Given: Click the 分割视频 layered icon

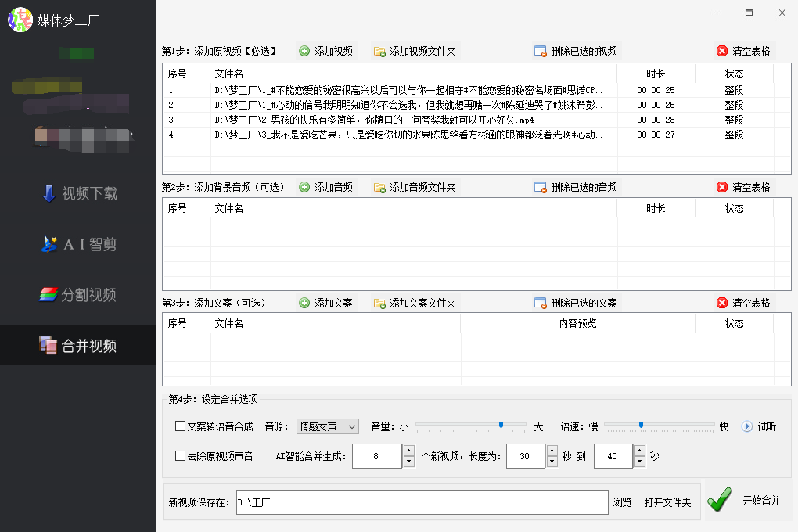Looking at the screenshot, I should pyautogui.click(x=49, y=294).
